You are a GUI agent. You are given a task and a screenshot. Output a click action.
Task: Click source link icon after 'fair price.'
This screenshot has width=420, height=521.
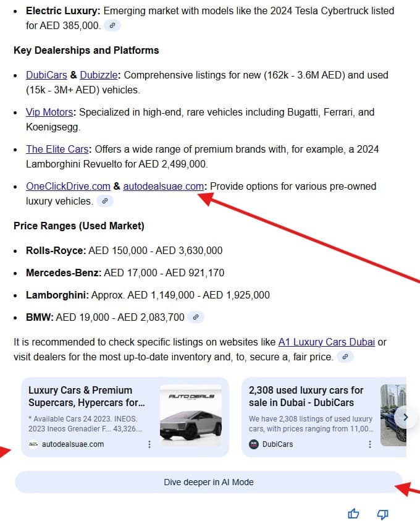(x=345, y=357)
